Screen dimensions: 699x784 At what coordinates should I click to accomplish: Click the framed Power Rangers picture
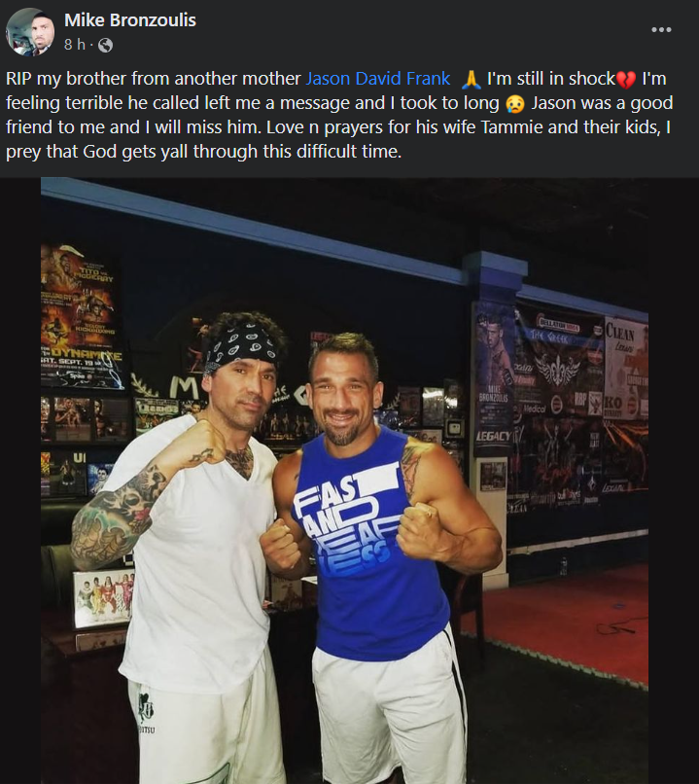pyautogui.click(x=104, y=598)
